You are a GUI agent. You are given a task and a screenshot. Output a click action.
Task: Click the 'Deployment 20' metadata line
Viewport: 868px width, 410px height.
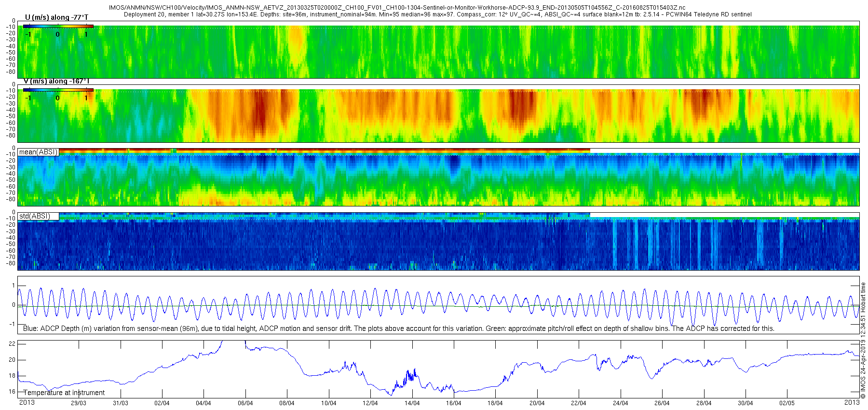pos(437,14)
